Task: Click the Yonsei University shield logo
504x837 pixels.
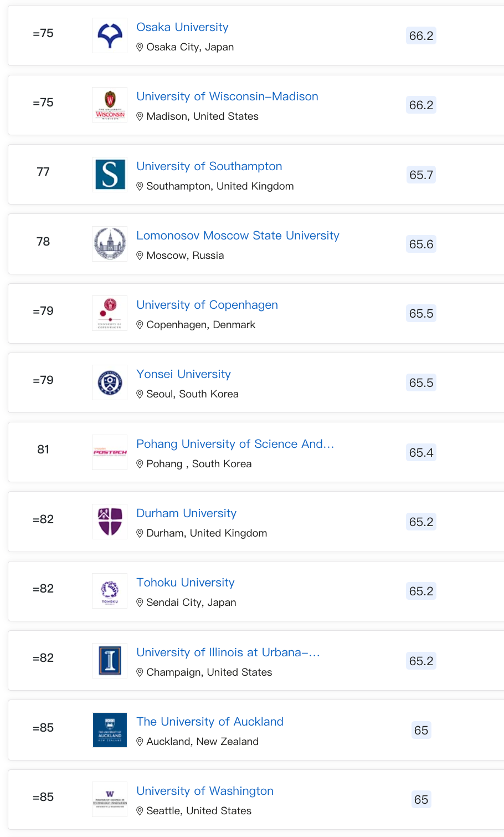Action: pos(110,382)
